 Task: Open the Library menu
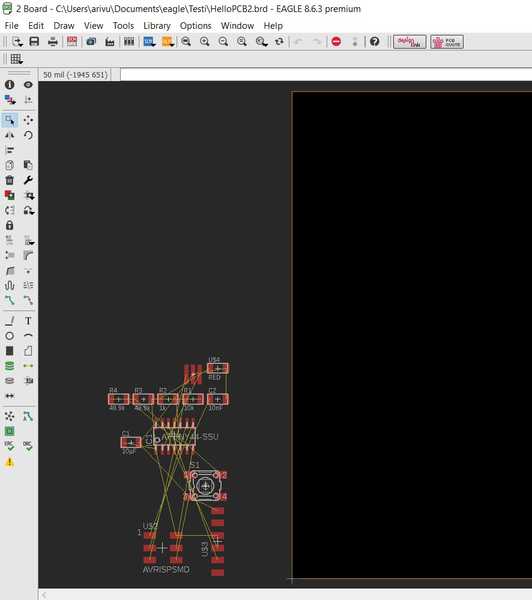tap(157, 26)
